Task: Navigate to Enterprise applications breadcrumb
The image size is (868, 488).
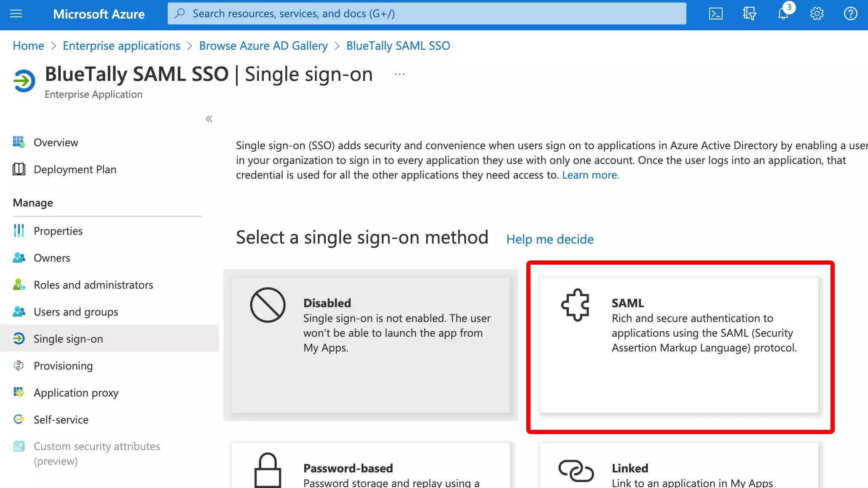Action: pyautogui.click(x=121, y=46)
